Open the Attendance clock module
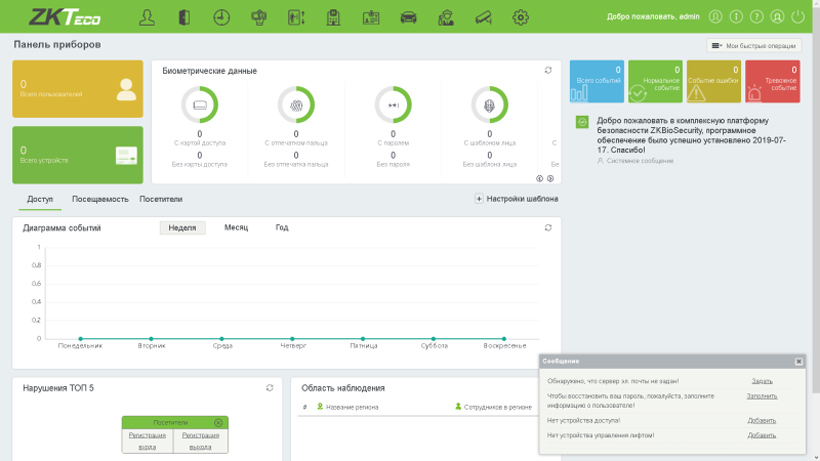 (222, 17)
